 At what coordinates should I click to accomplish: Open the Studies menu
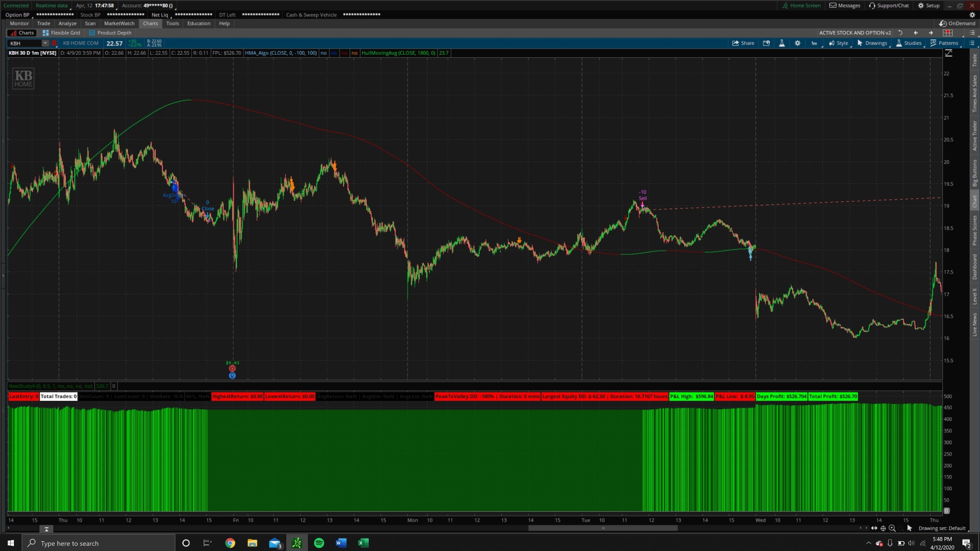(x=909, y=43)
